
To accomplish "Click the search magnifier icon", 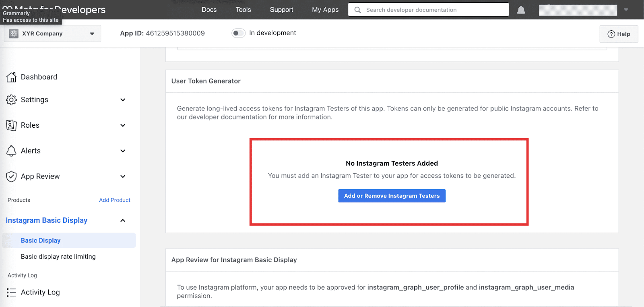I will tap(357, 10).
